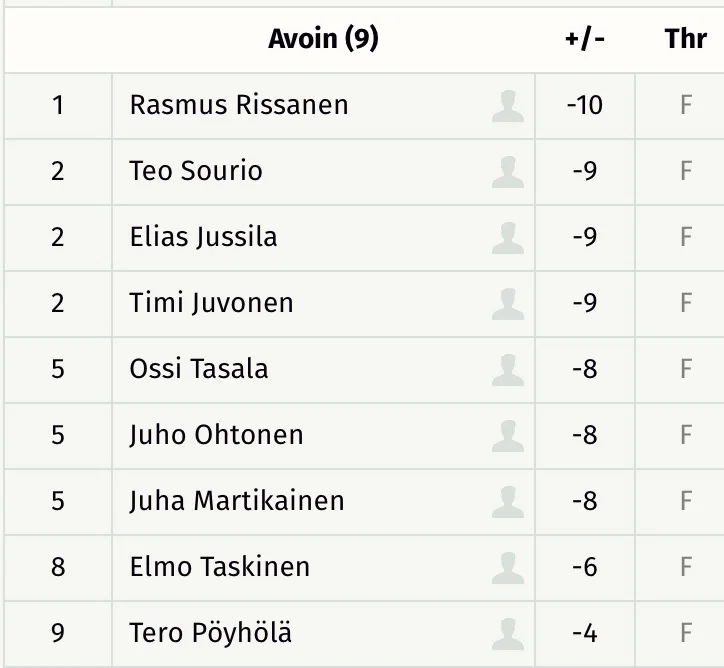
Task: Open the Ossi Tasala player row
Action: (x=199, y=369)
